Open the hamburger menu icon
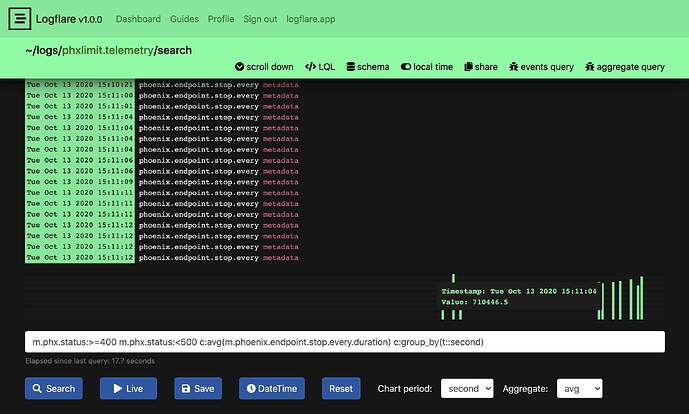689x414 pixels. [20, 19]
